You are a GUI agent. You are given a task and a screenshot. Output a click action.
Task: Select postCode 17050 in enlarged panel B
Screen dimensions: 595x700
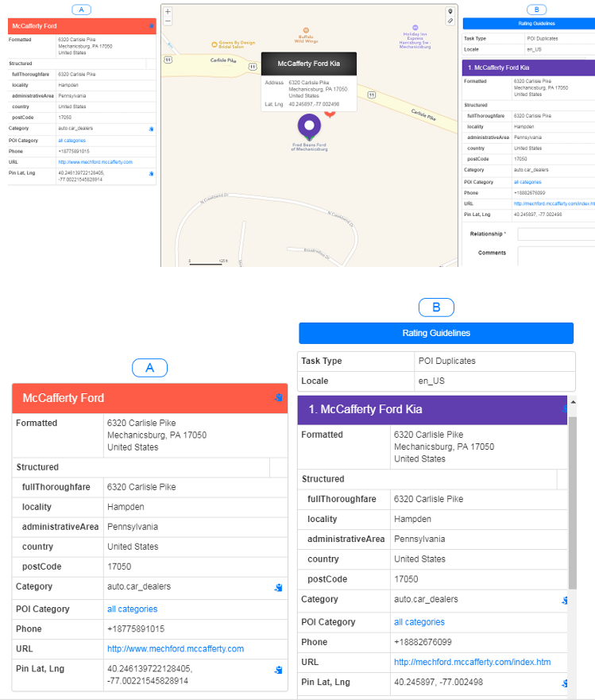406,579
